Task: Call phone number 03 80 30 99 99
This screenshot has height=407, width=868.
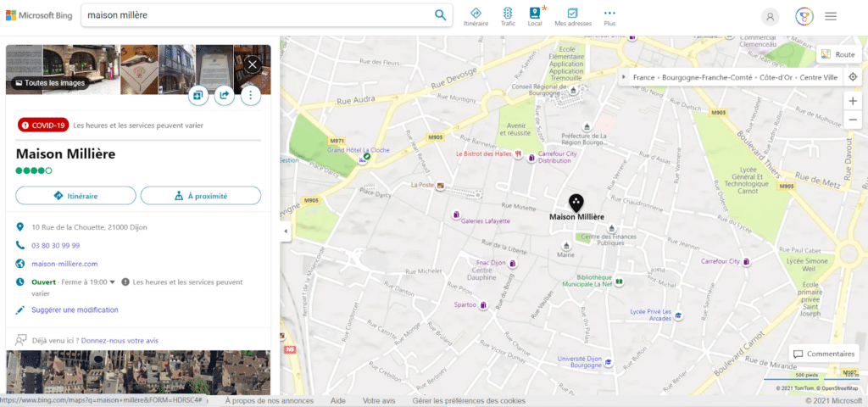Action: [x=55, y=245]
